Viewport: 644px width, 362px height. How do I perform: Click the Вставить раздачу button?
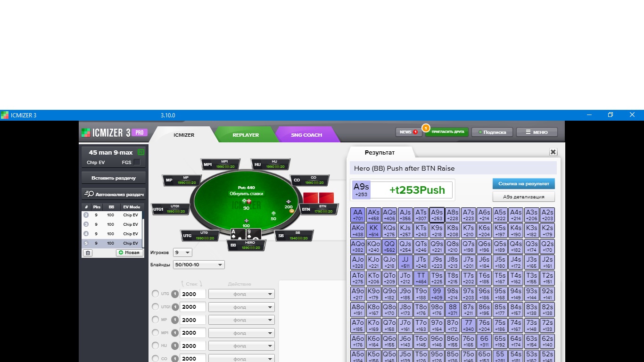click(x=114, y=178)
